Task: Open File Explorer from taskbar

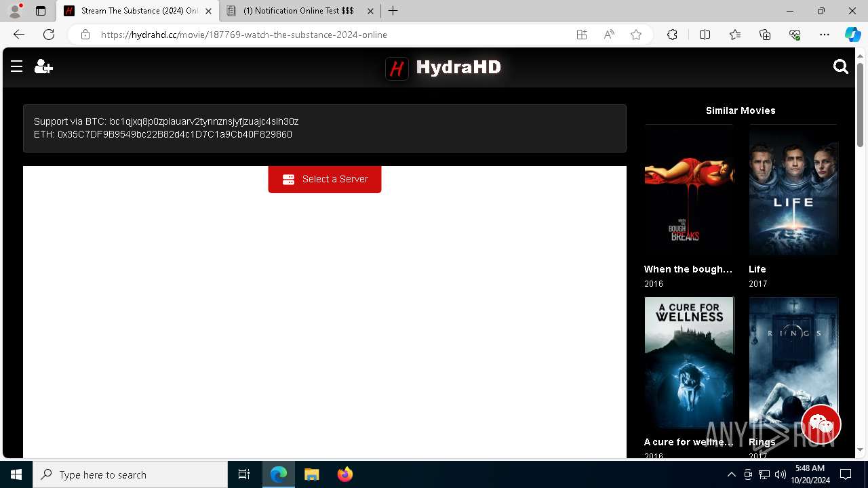Action: click(312, 474)
